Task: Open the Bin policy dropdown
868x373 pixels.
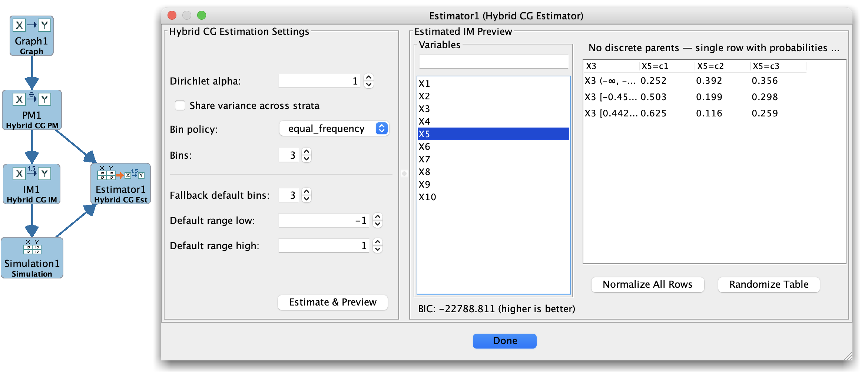Action: click(x=334, y=129)
